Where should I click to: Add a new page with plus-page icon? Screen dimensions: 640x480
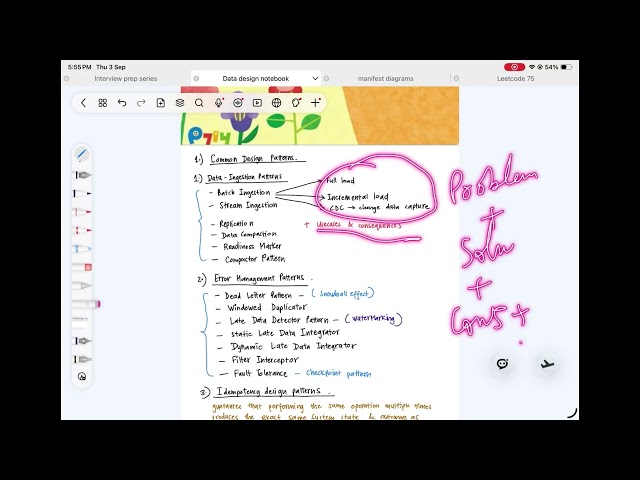(x=160, y=103)
